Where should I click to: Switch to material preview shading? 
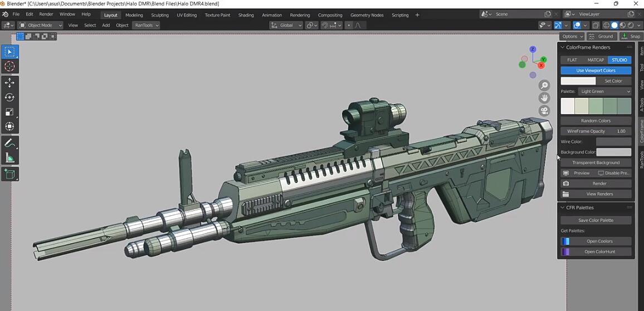(623, 25)
